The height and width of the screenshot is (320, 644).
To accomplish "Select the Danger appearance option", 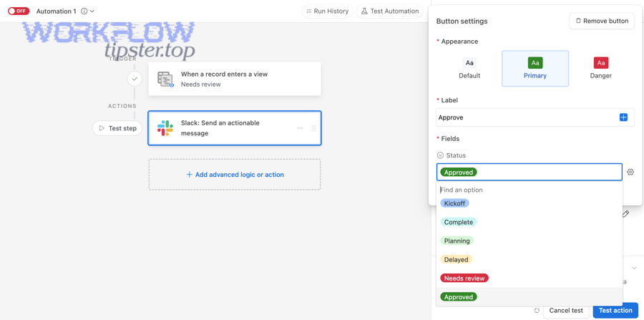I will point(601,69).
